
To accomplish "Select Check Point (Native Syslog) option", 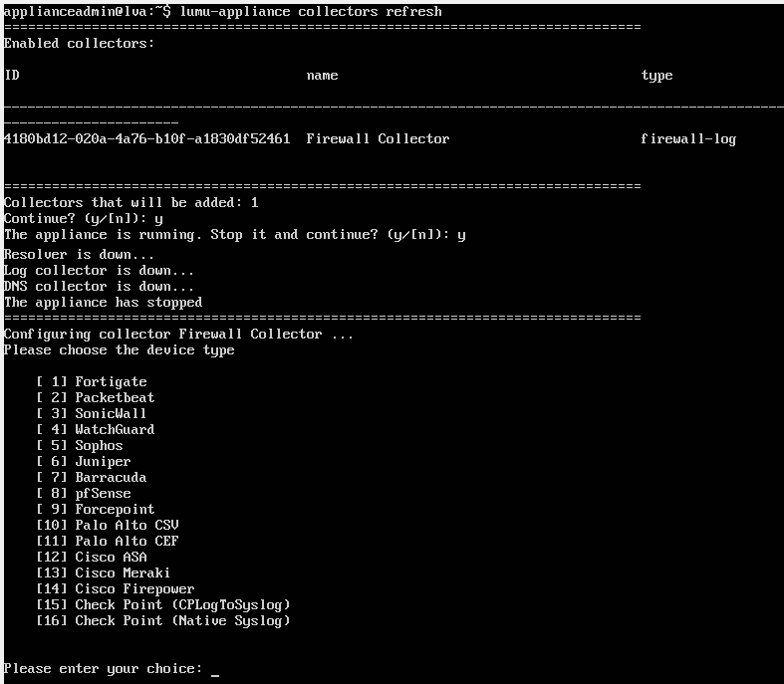I will click(x=182, y=620).
